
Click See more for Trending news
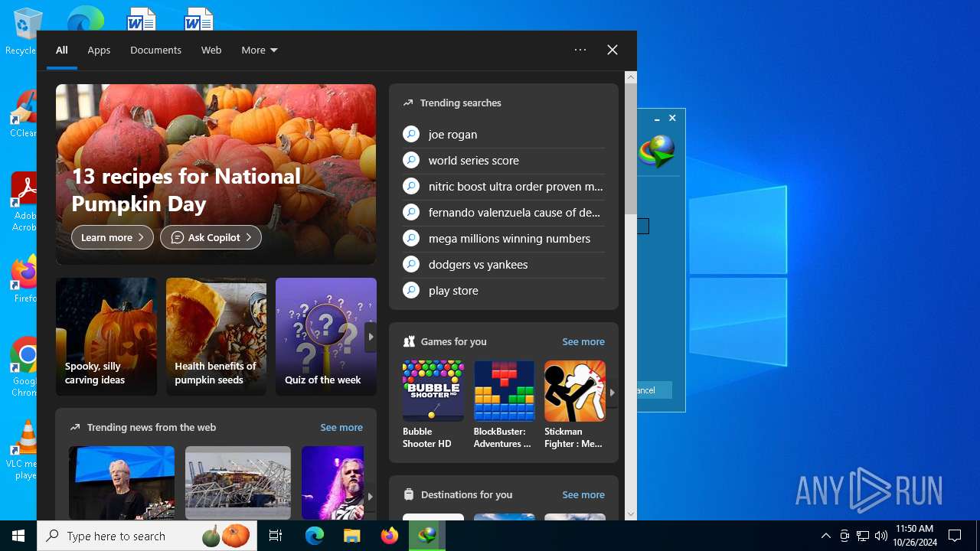[341, 427]
